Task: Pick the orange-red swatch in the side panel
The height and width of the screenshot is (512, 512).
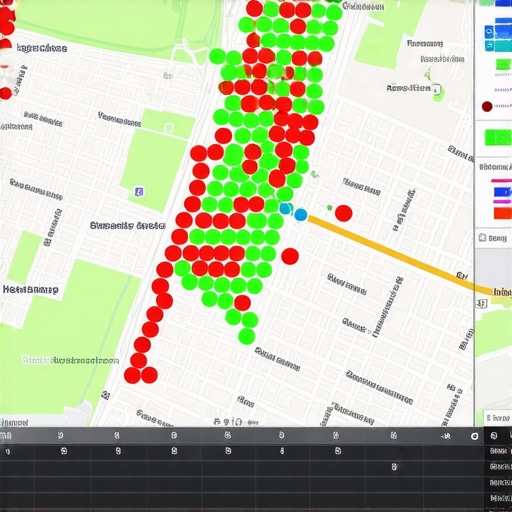Action: coord(503,213)
